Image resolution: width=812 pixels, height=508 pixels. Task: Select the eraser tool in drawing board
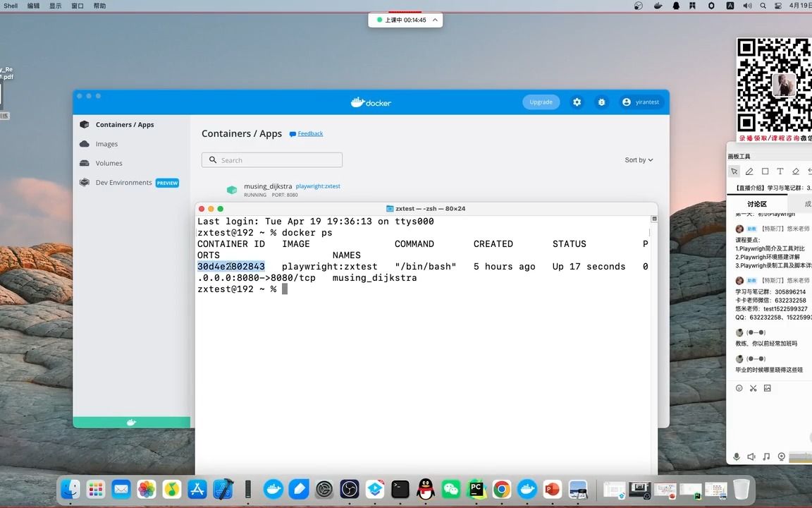click(795, 171)
